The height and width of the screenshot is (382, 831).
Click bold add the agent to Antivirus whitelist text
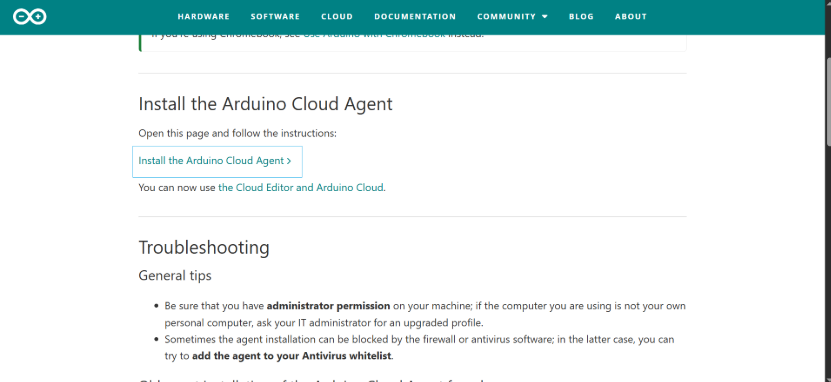click(292, 356)
